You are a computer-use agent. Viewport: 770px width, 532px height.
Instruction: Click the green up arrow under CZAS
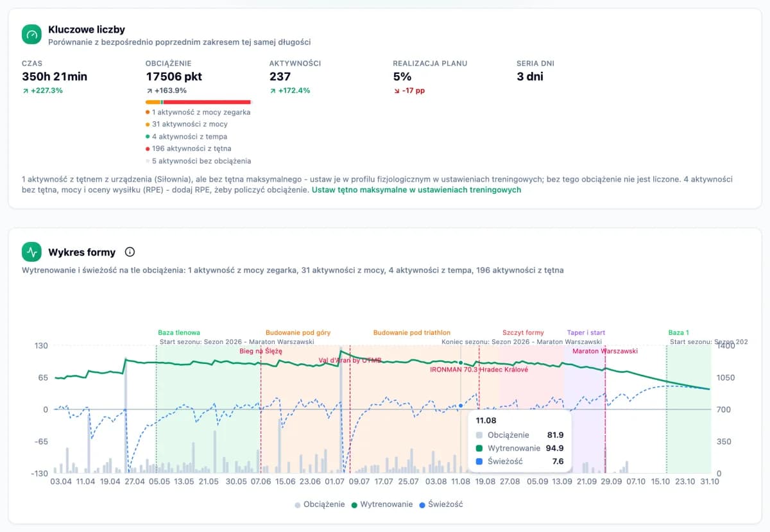[x=25, y=90]
